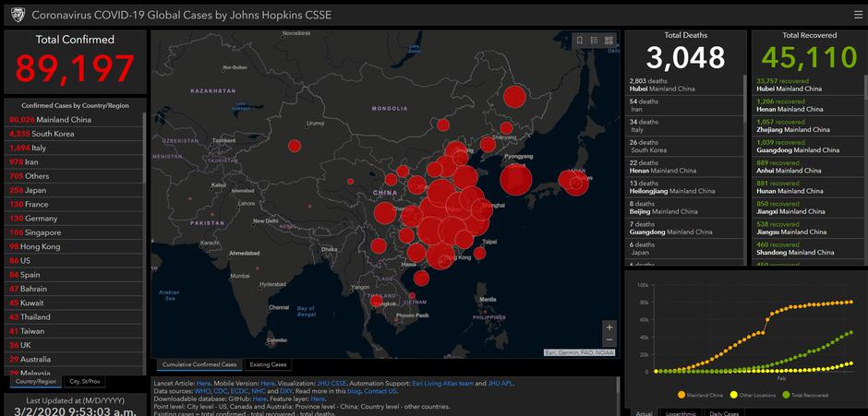The height and width of the screenshot is (416, 868).
Task: Switch chart to Daily Cases tab
Action: click(x=724, y=412)
